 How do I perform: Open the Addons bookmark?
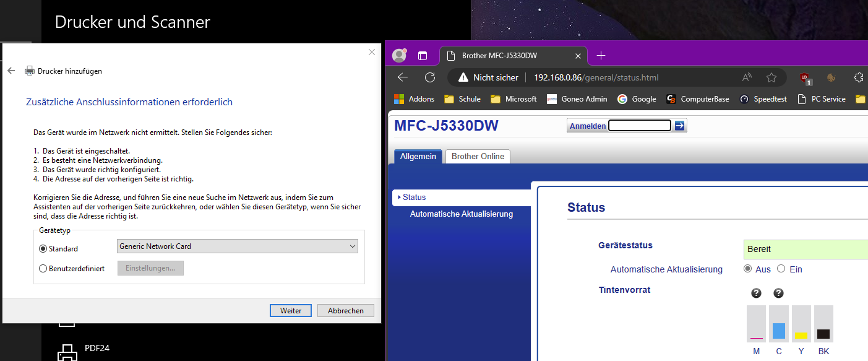coord(415,99)
